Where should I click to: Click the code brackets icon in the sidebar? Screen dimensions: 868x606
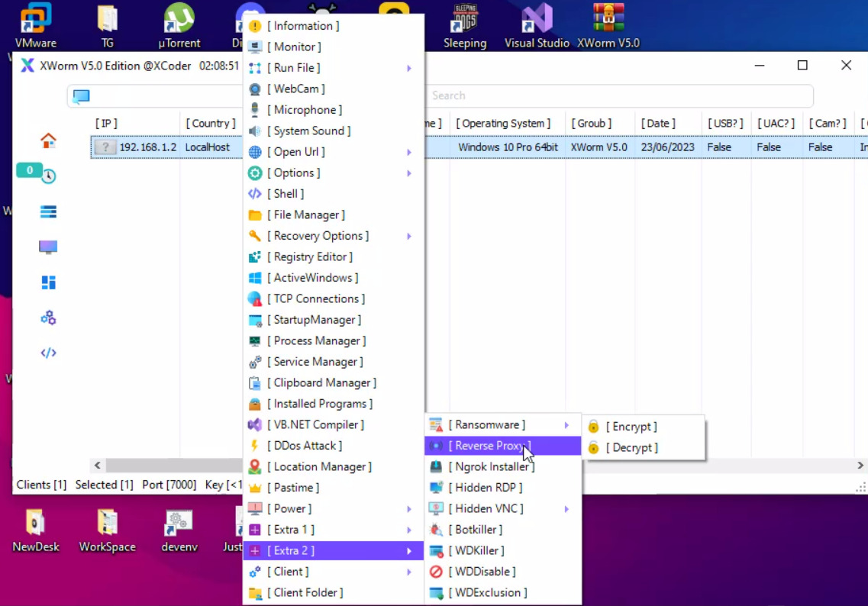click(48, 353)
